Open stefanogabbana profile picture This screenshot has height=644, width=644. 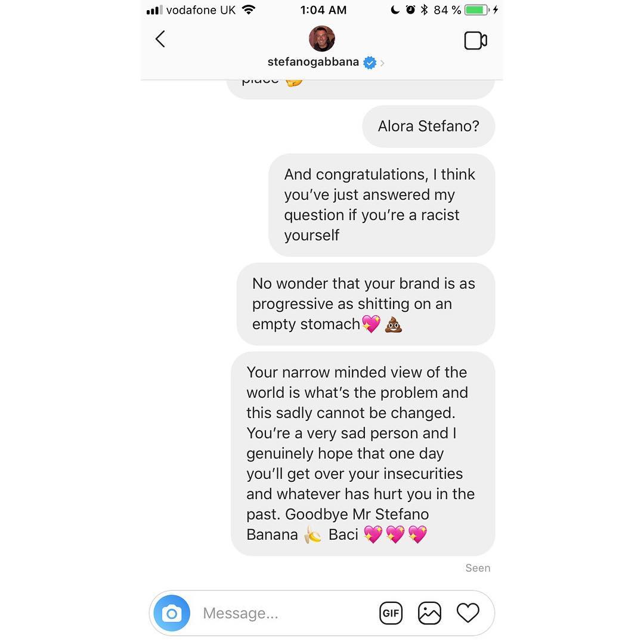pos(321,39)
